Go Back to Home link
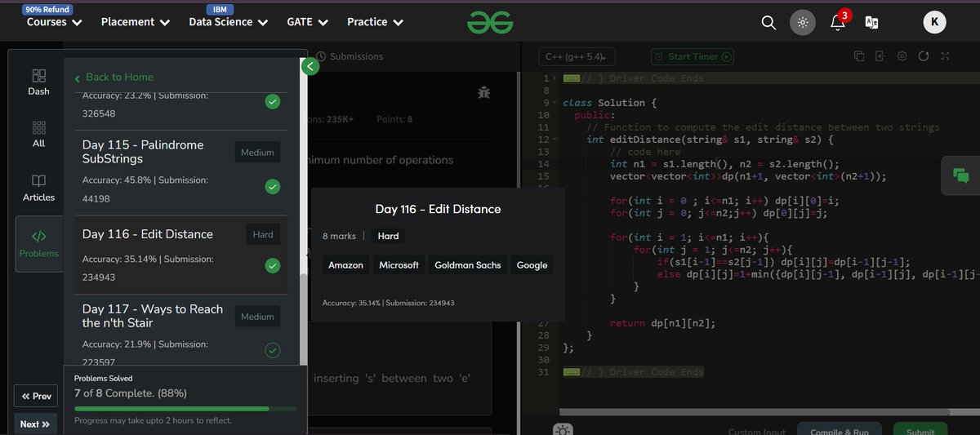Image resolution: width=980 pixels, height=435 pixels. point(114,78)
